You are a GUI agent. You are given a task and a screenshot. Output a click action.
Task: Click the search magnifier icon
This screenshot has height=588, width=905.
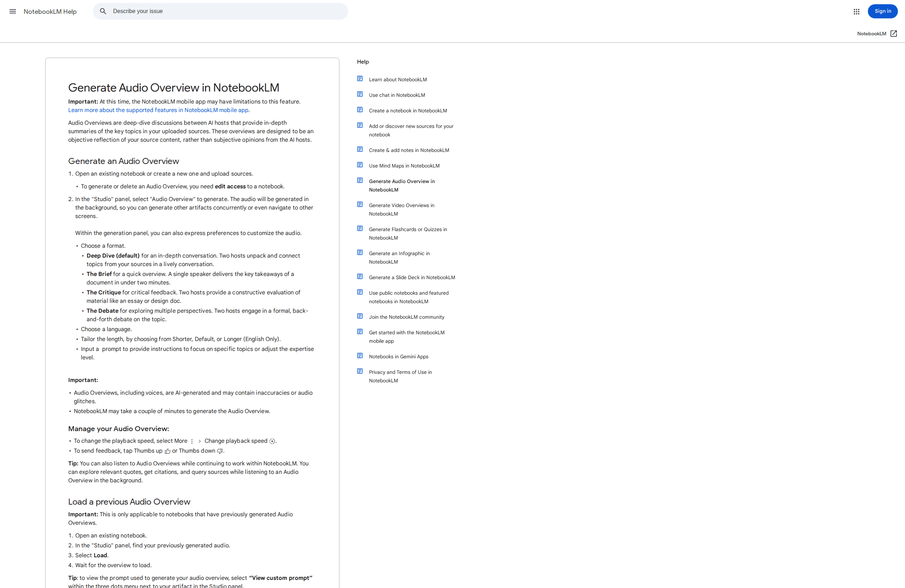click(103, 11)
